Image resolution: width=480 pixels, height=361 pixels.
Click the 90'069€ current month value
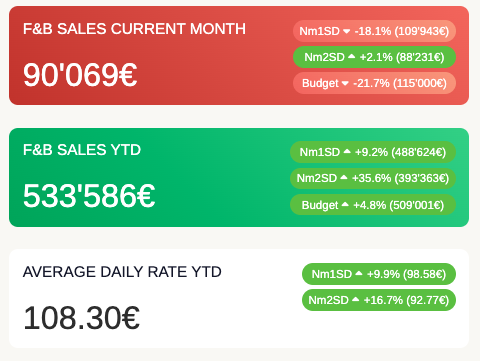pyautogui.click(x=80, y=75)
